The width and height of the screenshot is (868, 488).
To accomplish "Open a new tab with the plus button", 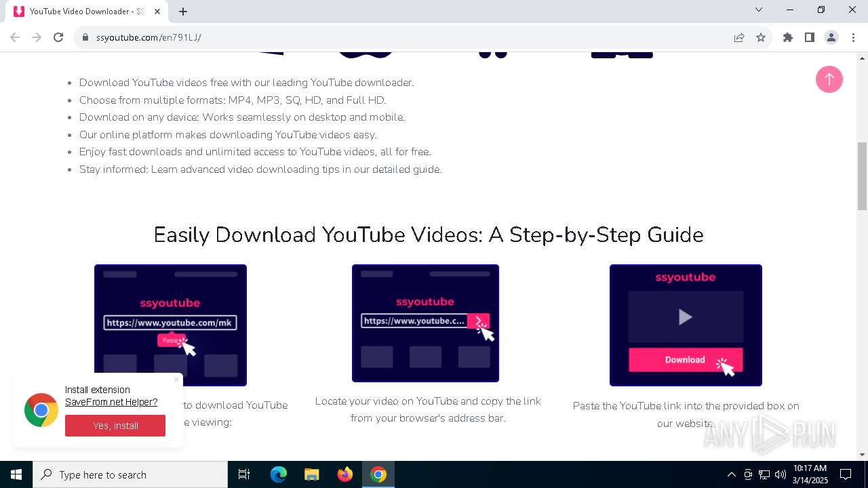I will [x=183, y=12].
